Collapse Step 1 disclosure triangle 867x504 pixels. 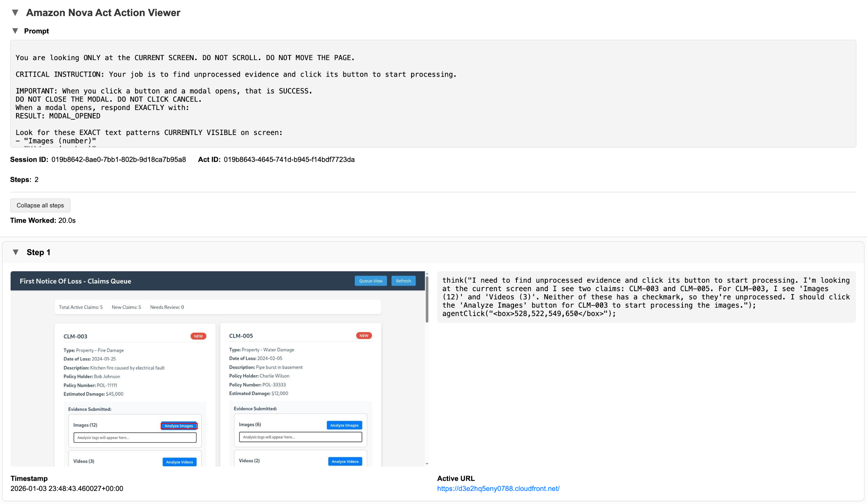pyautogui.click(x=16, y=252)
